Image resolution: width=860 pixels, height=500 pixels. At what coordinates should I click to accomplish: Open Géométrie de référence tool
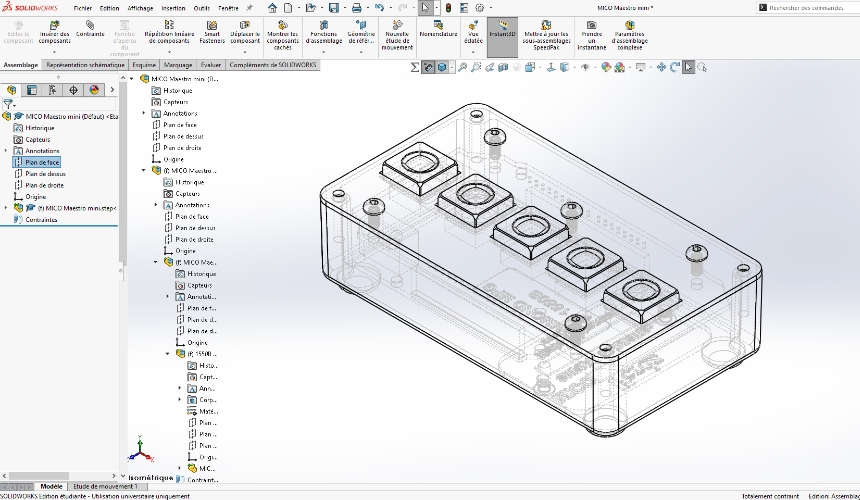point(361,32)
